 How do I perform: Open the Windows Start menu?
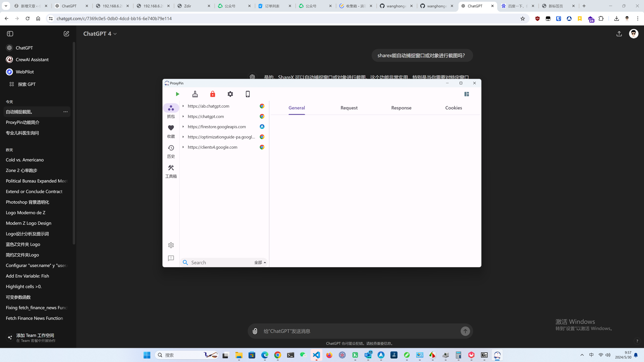147,355
